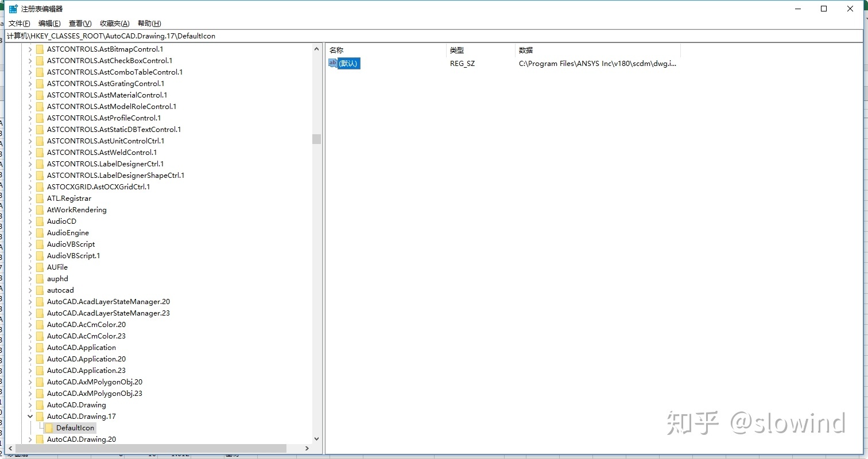
Task: Click the tree pane scroll down arrow
Action: (x=316, y=439)
